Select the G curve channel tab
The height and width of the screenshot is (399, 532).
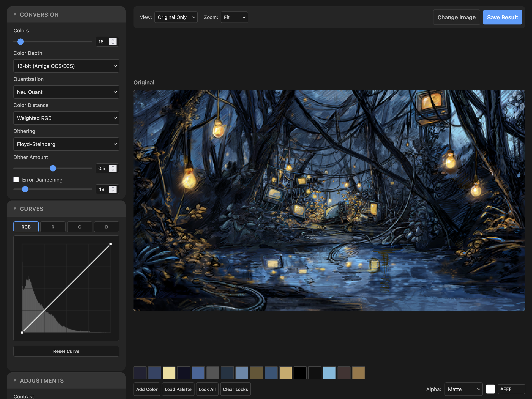coord(80,227)
